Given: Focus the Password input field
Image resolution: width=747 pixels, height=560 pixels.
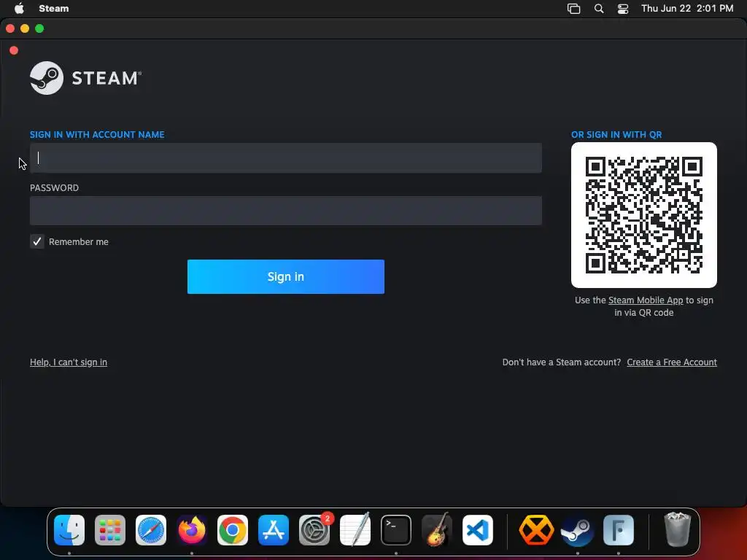Looking at the screenshot, I should (x=286, y=211).
